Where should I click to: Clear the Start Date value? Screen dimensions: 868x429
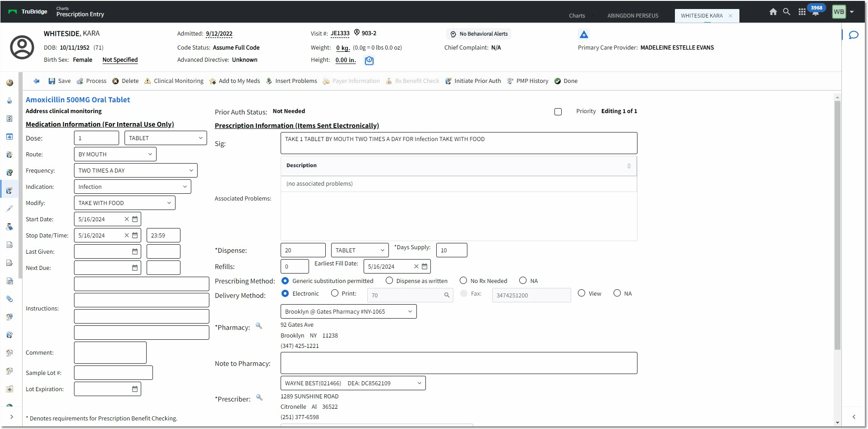127,219
